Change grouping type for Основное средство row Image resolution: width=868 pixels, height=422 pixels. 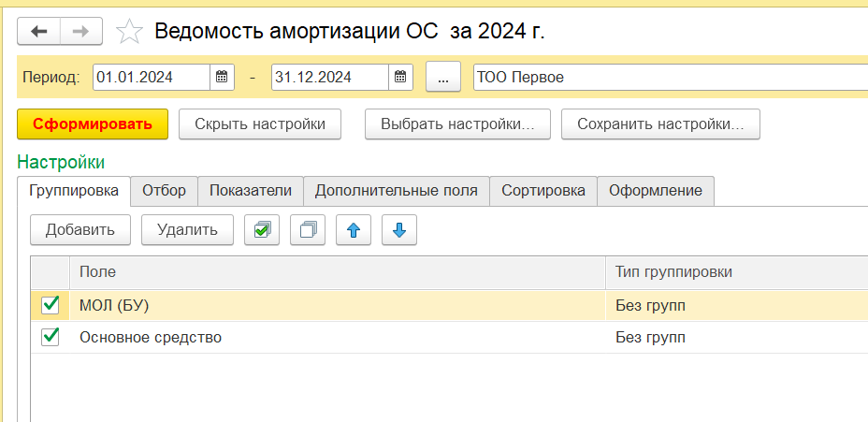[730, 337]
